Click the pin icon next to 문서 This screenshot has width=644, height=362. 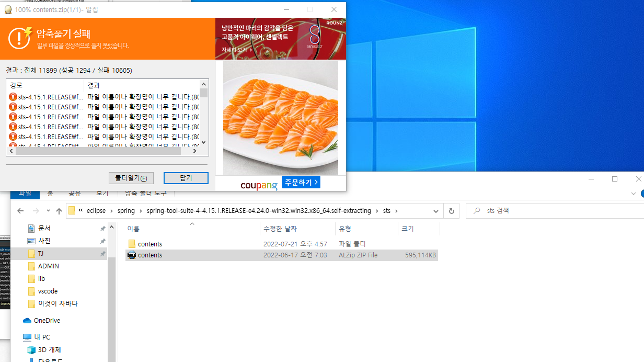[x=102, y=229]
